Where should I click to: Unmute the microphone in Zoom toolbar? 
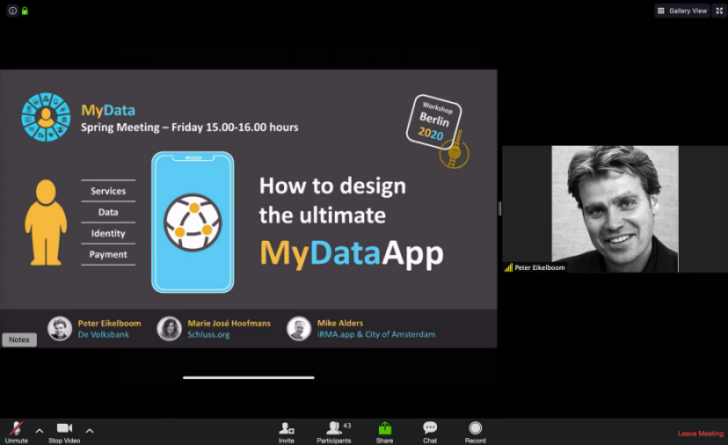[17, 432]
